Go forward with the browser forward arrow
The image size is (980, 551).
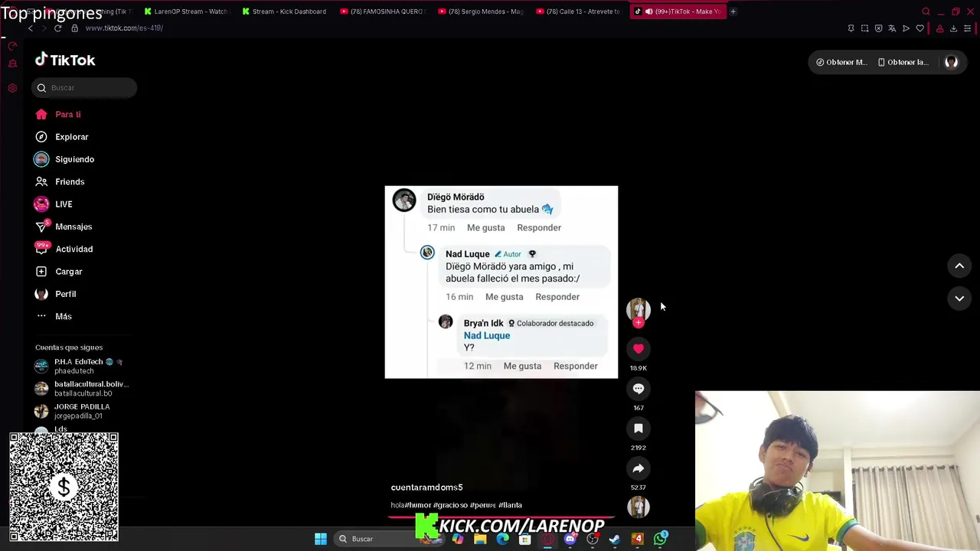tap(44, 28)
